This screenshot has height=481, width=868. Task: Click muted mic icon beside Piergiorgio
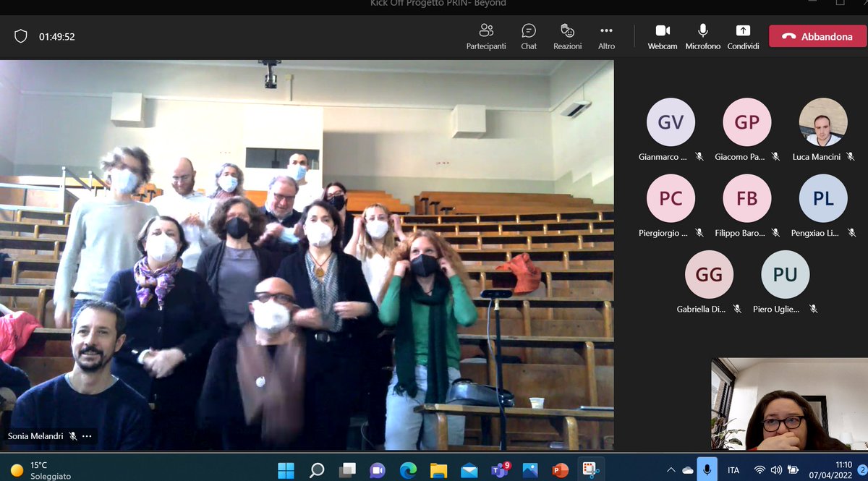coord(699,233)
